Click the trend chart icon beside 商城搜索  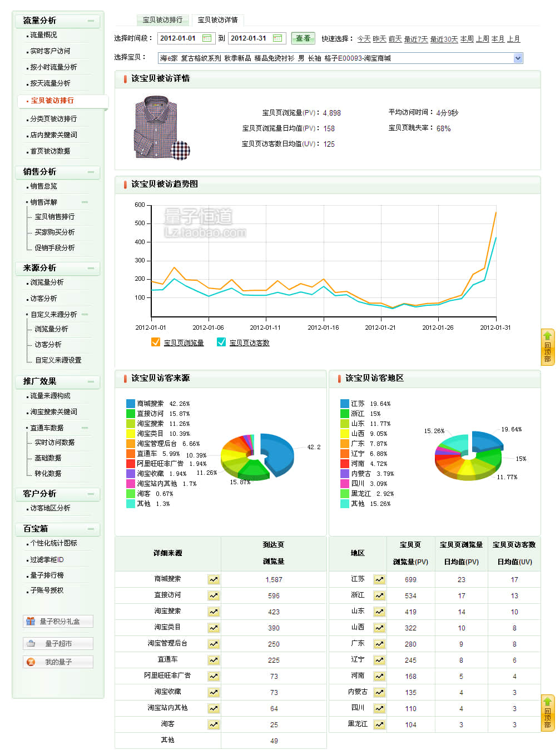pos(213,579)
